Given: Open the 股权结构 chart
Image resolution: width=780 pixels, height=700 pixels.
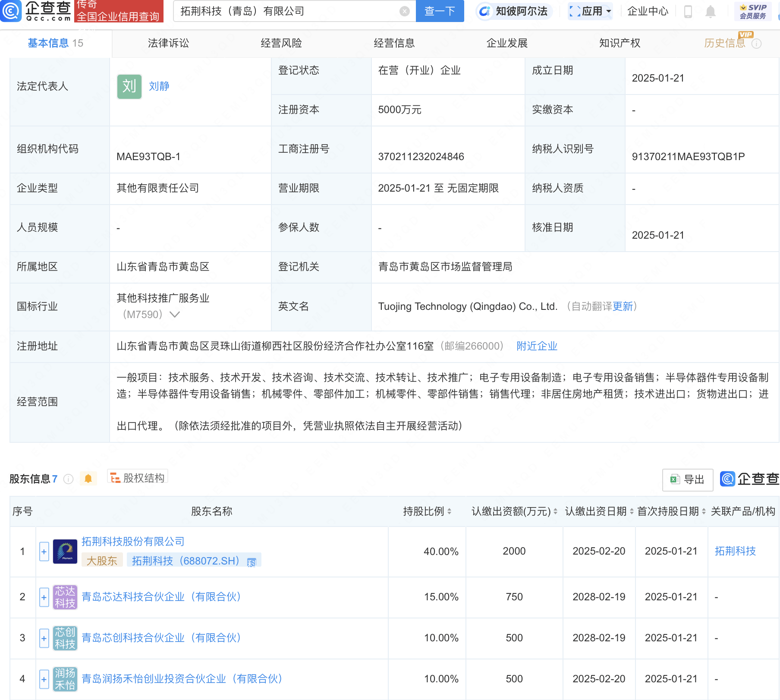Looking at the screenshot, I should [138, 478].
